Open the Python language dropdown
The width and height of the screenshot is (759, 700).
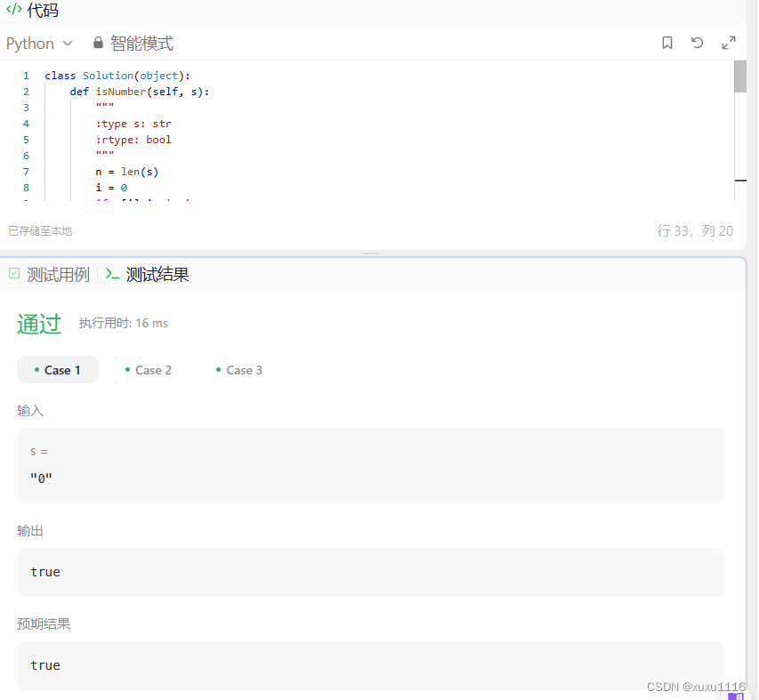pyautogui.click(x=39, y=44)
